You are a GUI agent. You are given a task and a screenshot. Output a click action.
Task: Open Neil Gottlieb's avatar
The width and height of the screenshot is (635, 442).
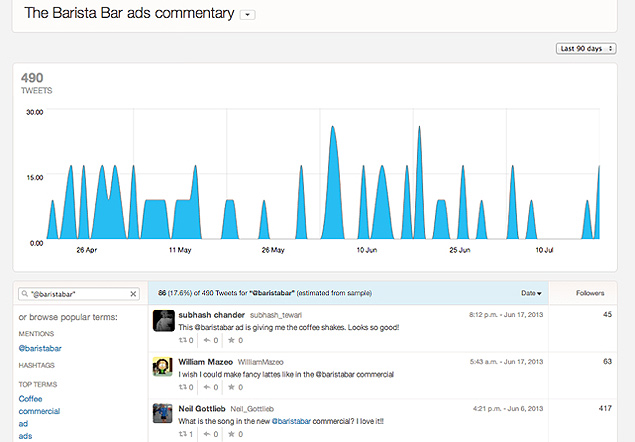[x=163, y=413]
